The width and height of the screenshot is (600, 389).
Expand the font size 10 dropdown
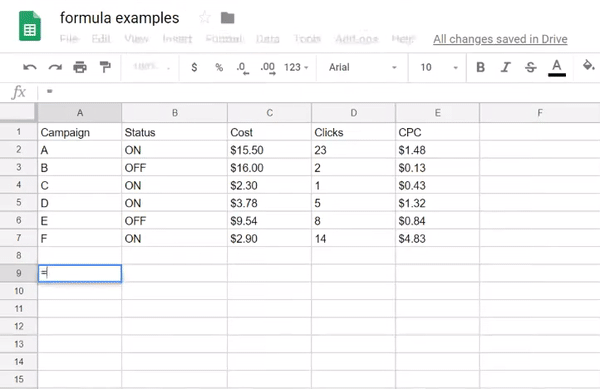coord(439,67)
